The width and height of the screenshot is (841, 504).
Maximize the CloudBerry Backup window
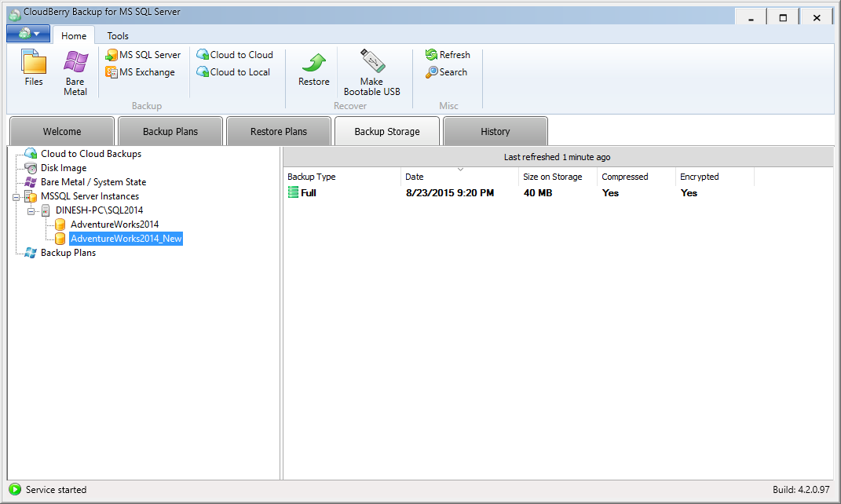coord(783,17)
